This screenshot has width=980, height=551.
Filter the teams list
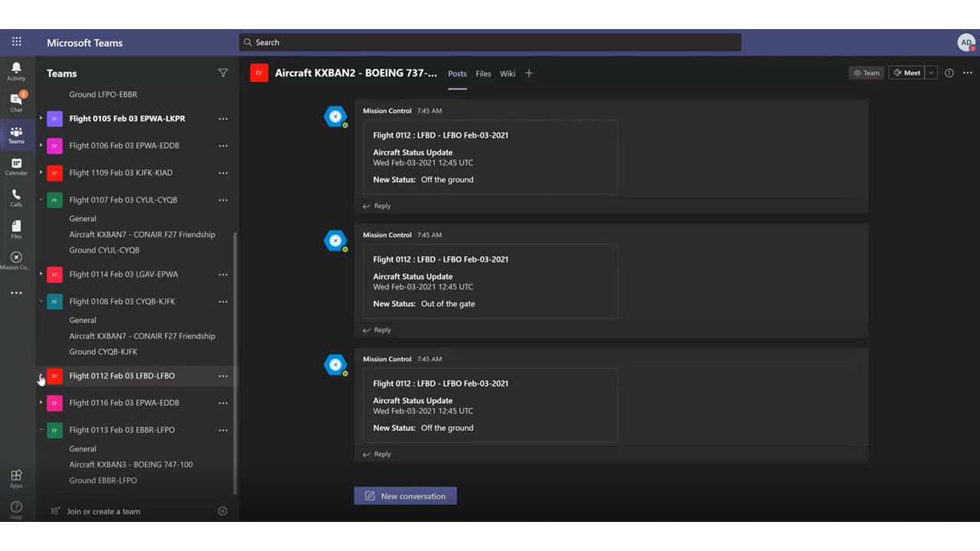tap(223, 73)
